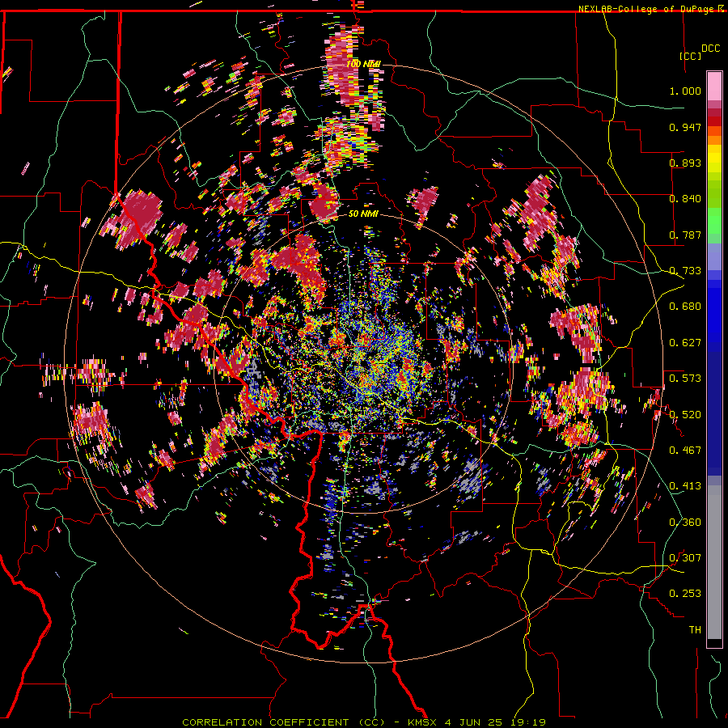728x728 pixels.
Task: Click the 0.413 legend value
Action: [x=685, y=486]
